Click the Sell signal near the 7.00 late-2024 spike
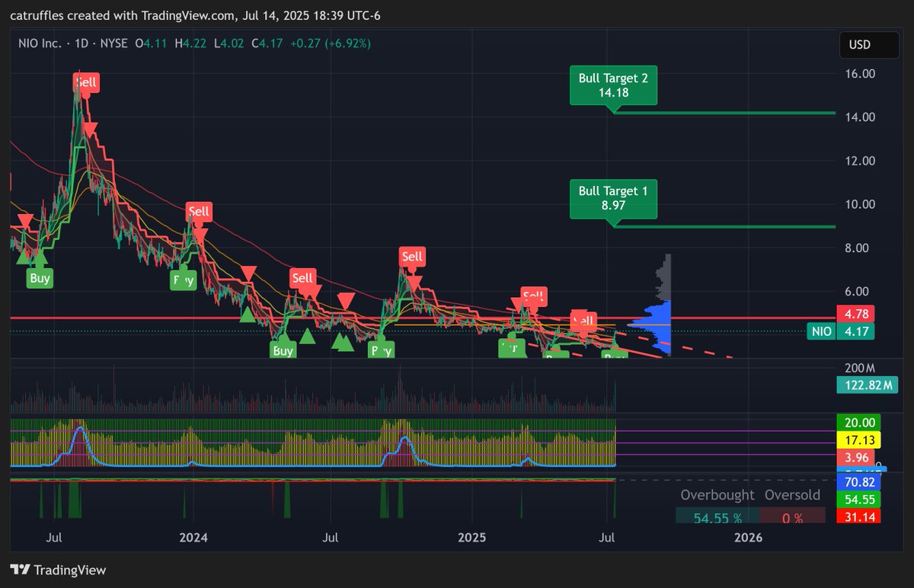 tap(412, 257)
